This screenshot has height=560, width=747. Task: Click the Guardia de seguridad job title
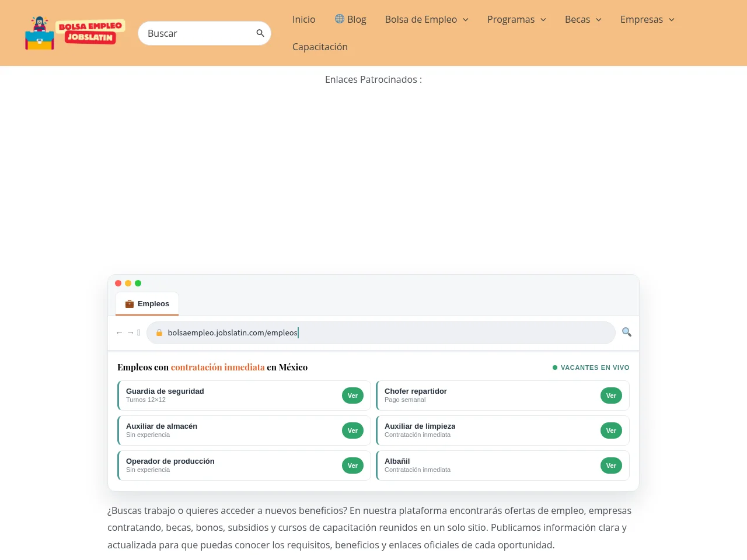165,391
